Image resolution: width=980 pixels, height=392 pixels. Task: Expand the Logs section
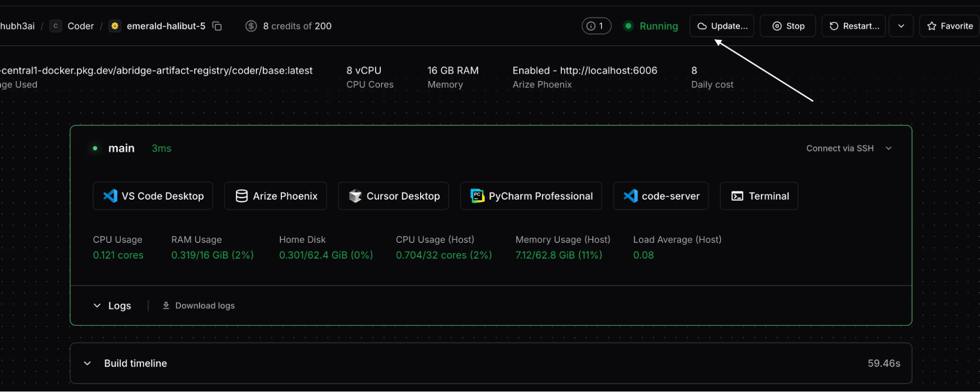tap(112, 306)
